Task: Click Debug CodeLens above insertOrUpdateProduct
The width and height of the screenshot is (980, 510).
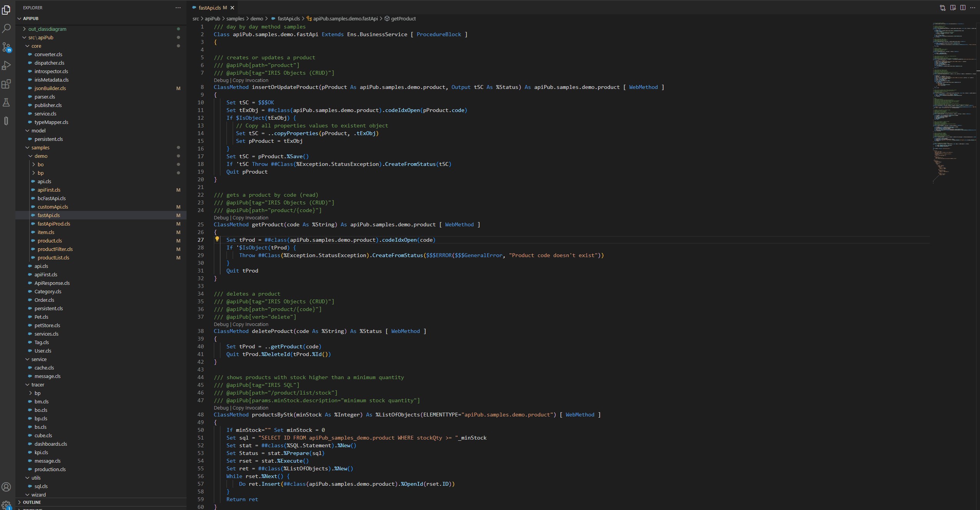Action: [x=221, y=80]
